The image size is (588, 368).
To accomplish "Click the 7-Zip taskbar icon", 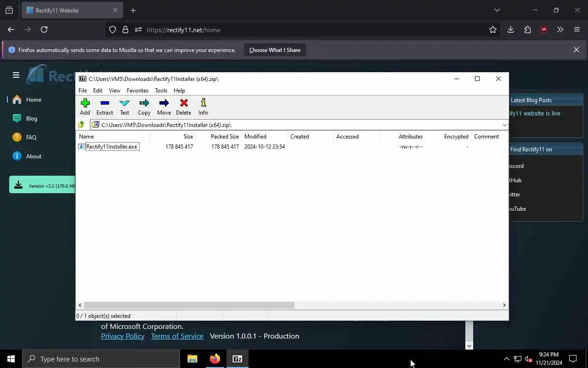I will pyautogui.click(x=237, y=359).
